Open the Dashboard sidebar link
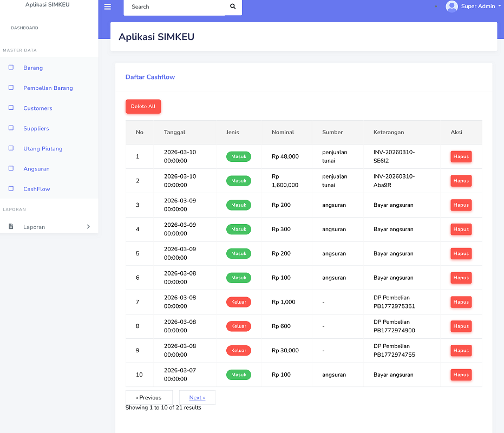Viewport: 504px width, 433px height. point(24,28)
